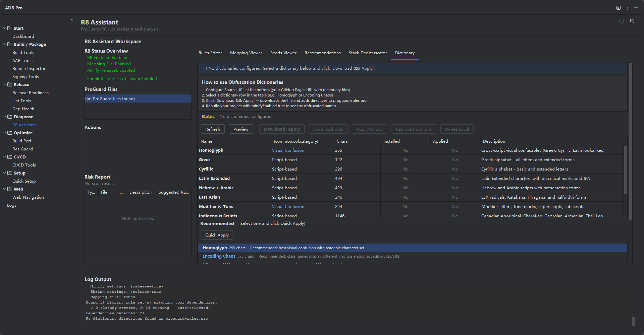Screen dimensions: 644x335
Task: Open the Stack Deobfuscator tab
Action: (x=368, y=53)
